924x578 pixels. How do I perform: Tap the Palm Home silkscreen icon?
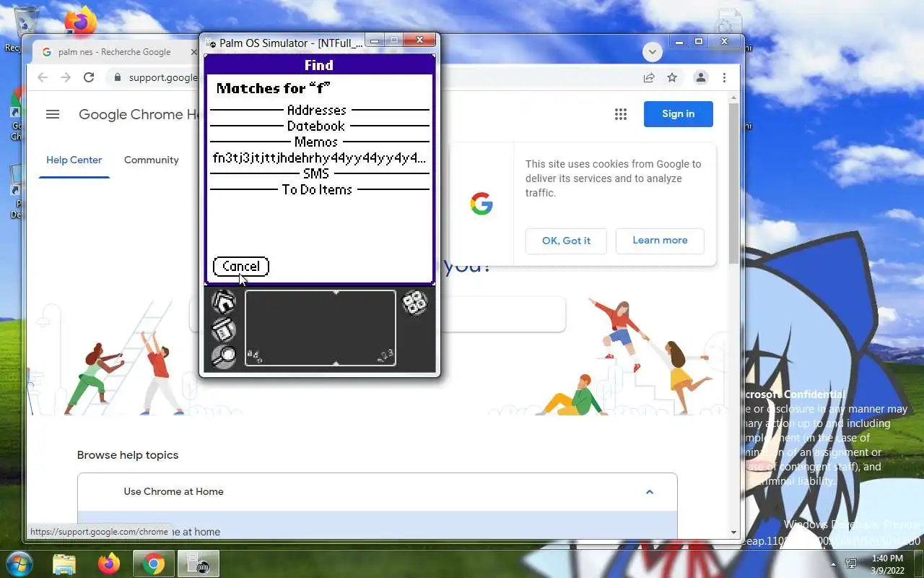coord(224,302)
